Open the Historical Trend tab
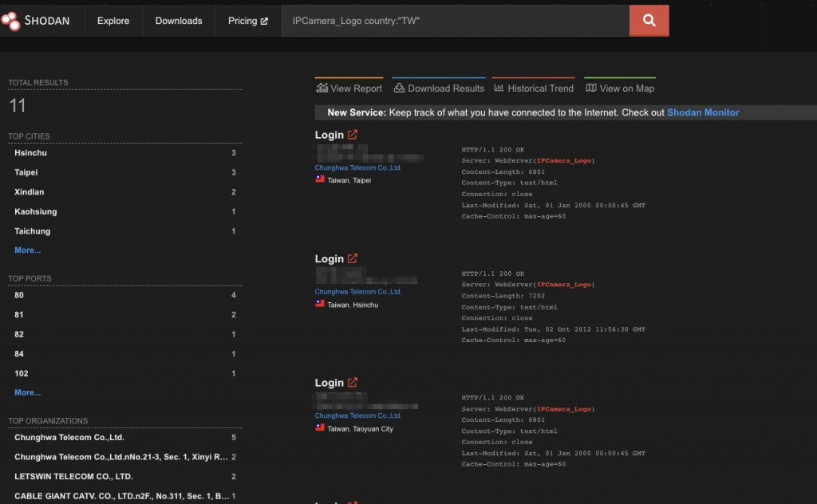 pos(534,88)
